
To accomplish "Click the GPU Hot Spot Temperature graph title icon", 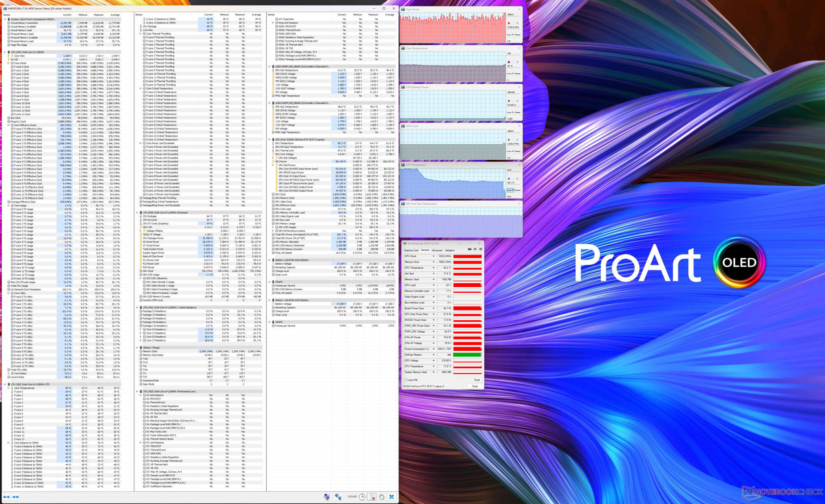I will tap(403, 203).
